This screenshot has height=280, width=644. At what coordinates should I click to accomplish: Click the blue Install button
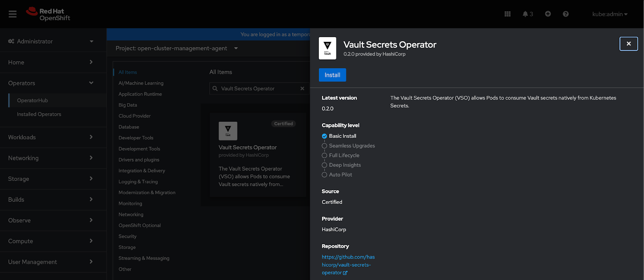[x=332, y=75]
